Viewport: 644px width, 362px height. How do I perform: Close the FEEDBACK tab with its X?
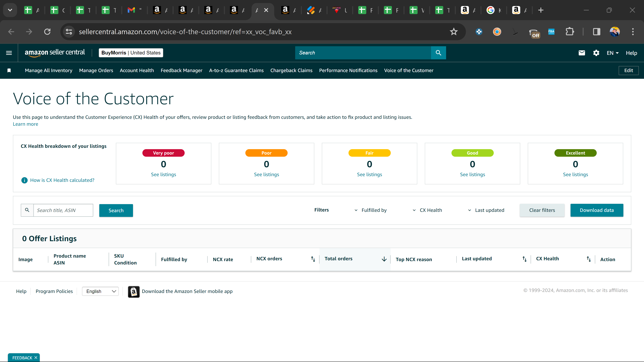pyautogui.click(x=36, y=357)
